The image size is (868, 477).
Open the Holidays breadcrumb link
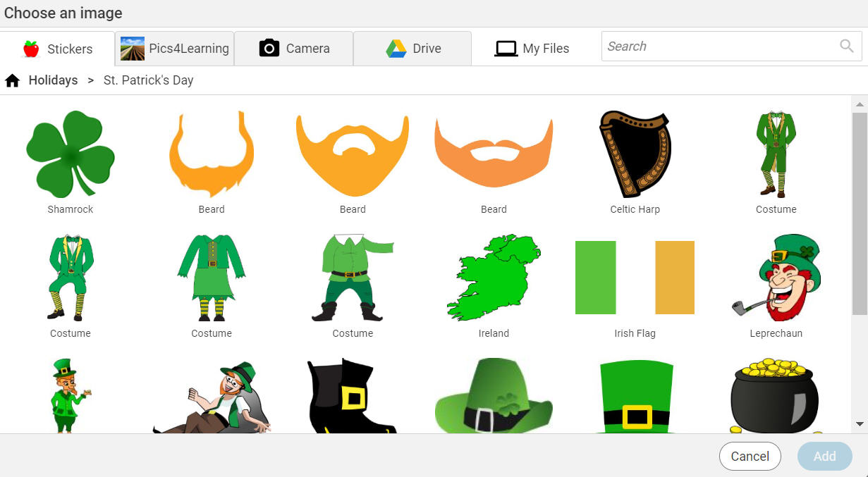click(52, 80)
